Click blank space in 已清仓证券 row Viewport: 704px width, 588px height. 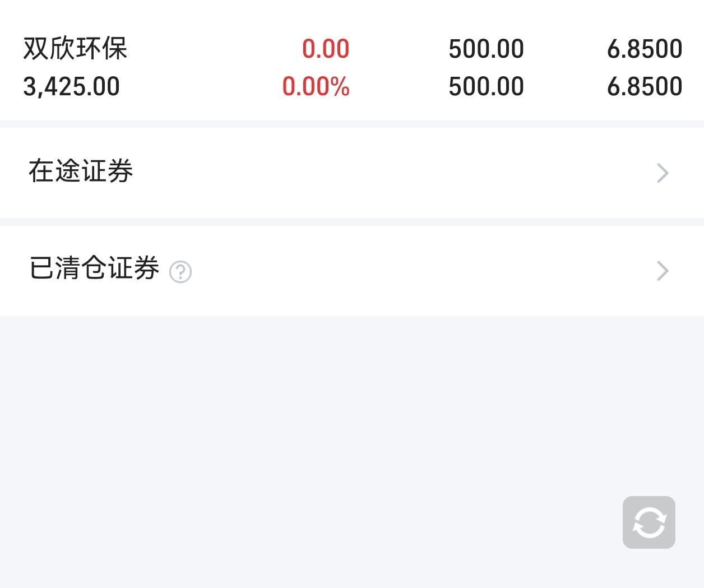pyautogui.click(x=420, y=271)
